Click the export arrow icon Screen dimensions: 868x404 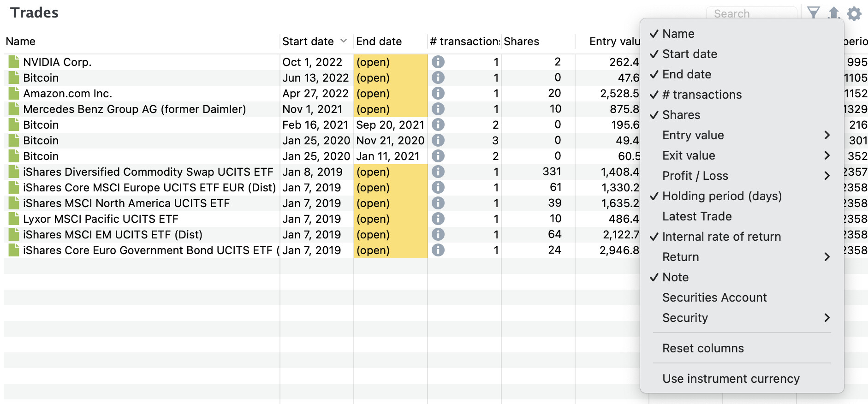[x=833, y=13]
